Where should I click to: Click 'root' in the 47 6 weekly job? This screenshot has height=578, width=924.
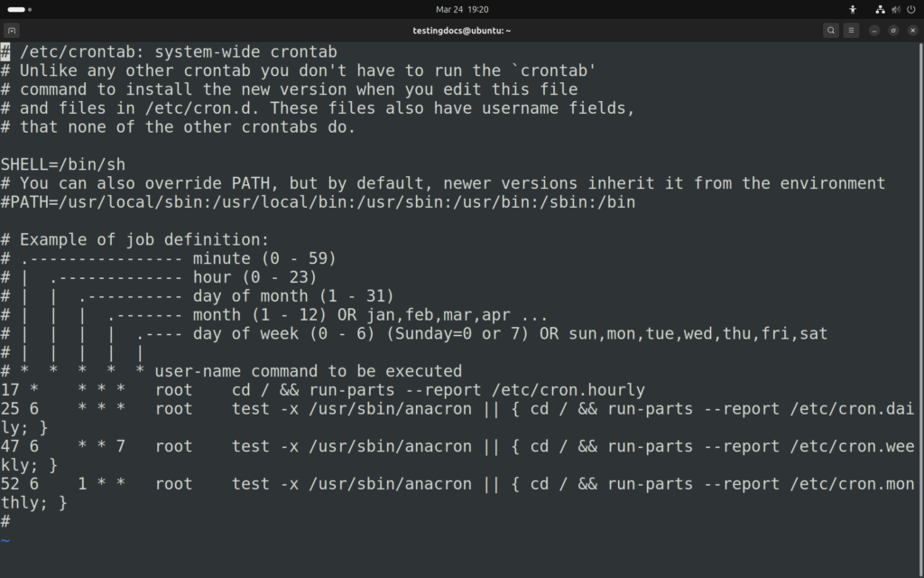coord(173,446)
